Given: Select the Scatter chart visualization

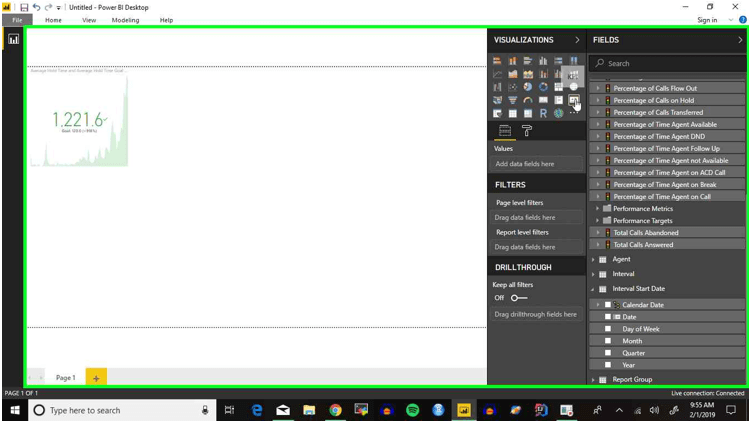Looking at the screenshot, I should pos(512,87).
